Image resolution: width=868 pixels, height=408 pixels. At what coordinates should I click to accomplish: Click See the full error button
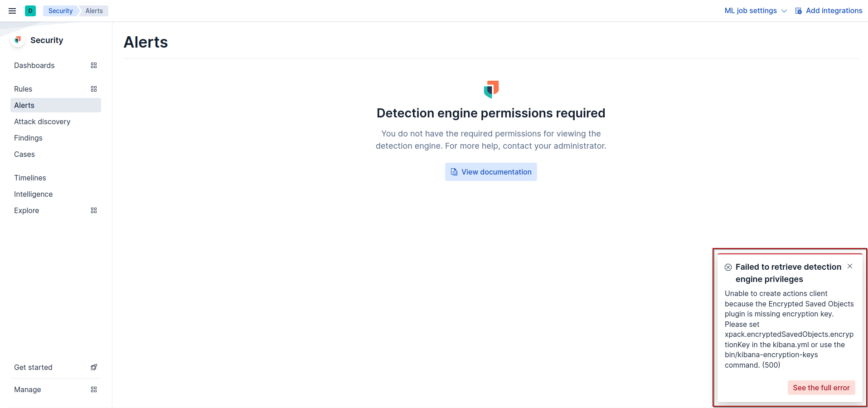(x=821, y=388)
